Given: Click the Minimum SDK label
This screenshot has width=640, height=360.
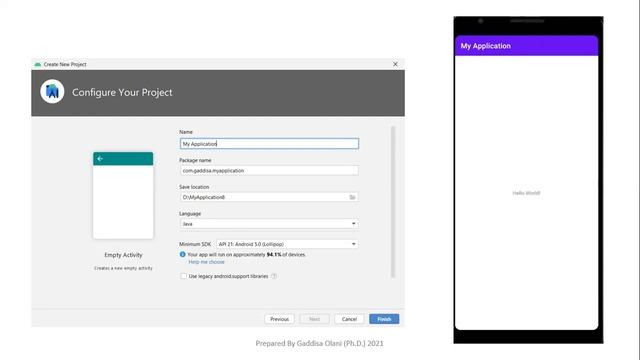Looking at the screenshot, I should [195, 244].
